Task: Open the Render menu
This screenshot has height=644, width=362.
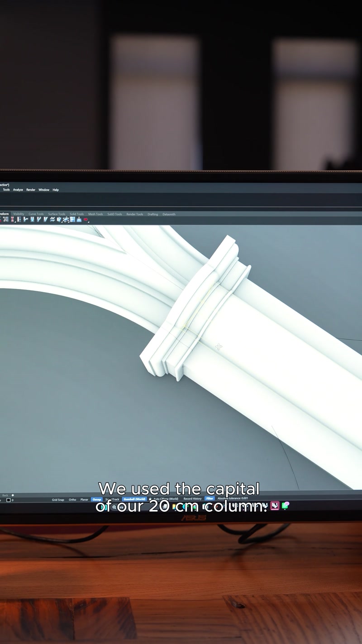Action: click(x=31, y=190)
